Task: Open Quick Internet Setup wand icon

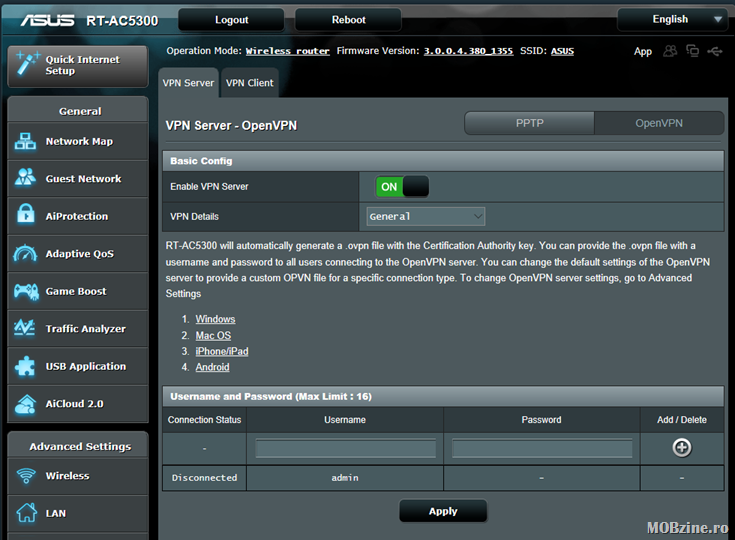Action: point(27,64)
